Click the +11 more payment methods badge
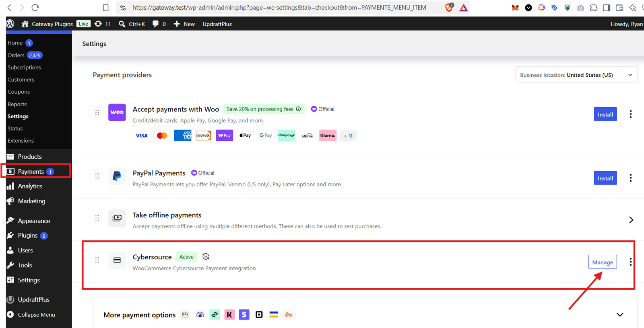Screen dimensions: 644x328 [349, 136]
